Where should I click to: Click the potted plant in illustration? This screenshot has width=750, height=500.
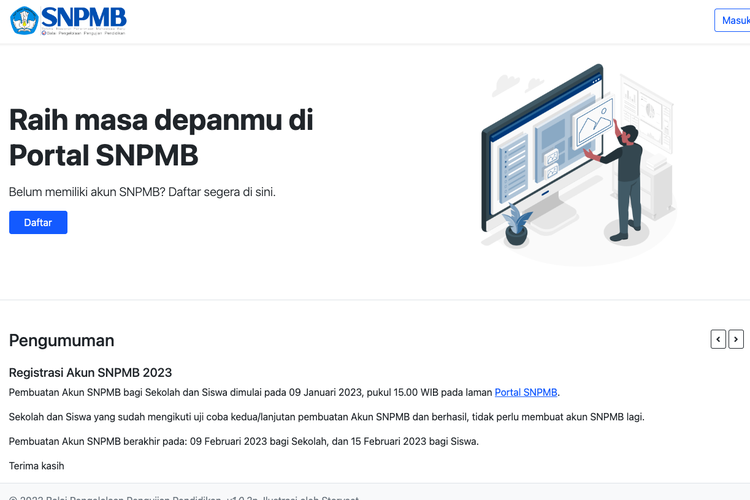click(x=517, y=225)
